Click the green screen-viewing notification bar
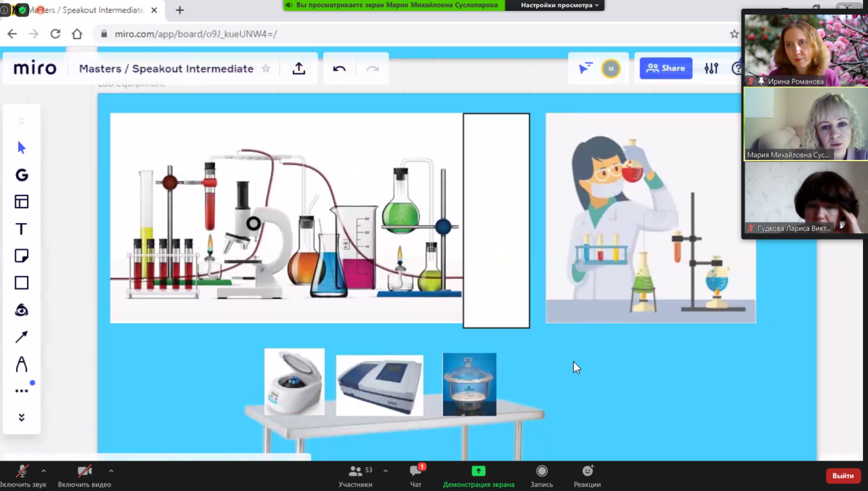 pos(394,5)
